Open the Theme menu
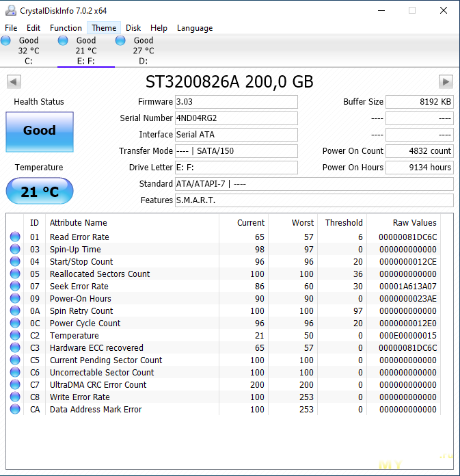 104,28
